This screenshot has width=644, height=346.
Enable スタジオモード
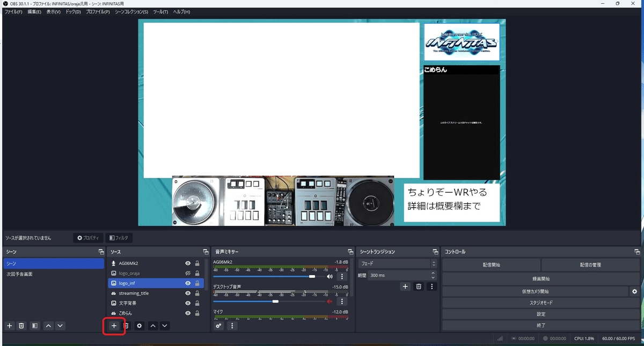point(541,303)
